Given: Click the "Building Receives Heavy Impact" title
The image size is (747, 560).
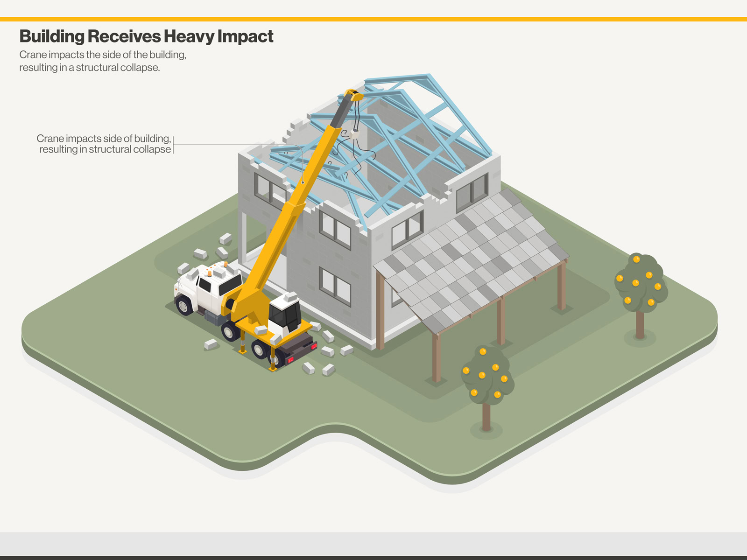Looking at the screenshot, I should pos(146,36).
